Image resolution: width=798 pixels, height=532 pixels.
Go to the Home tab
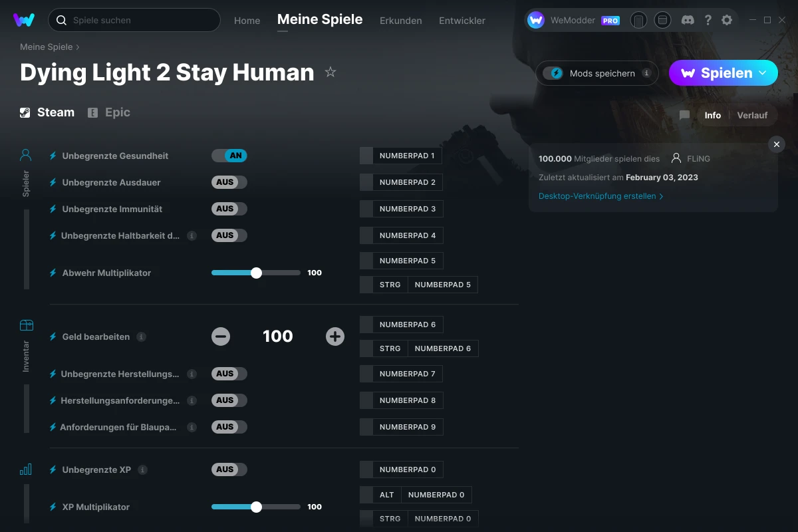point(247,21)
